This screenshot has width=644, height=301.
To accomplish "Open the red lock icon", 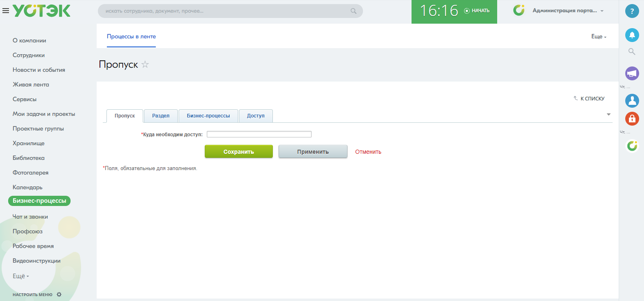I will point(632,119).
